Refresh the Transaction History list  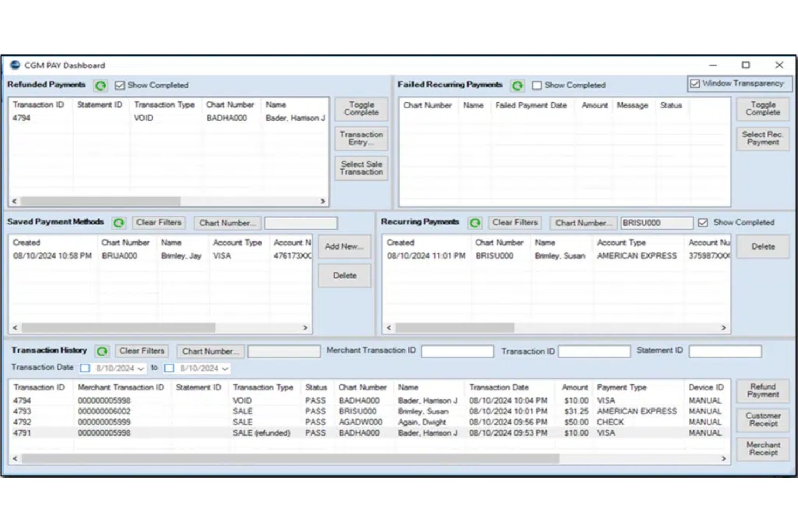coord(102,351)
